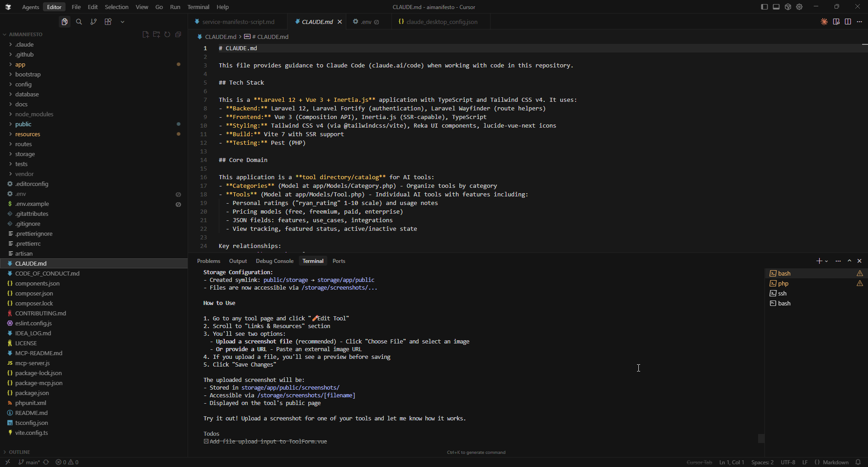The height and width of the screenshot is (467, 868).
Task: Refresh the Explorer file tree
Action: tap(167, 34)
